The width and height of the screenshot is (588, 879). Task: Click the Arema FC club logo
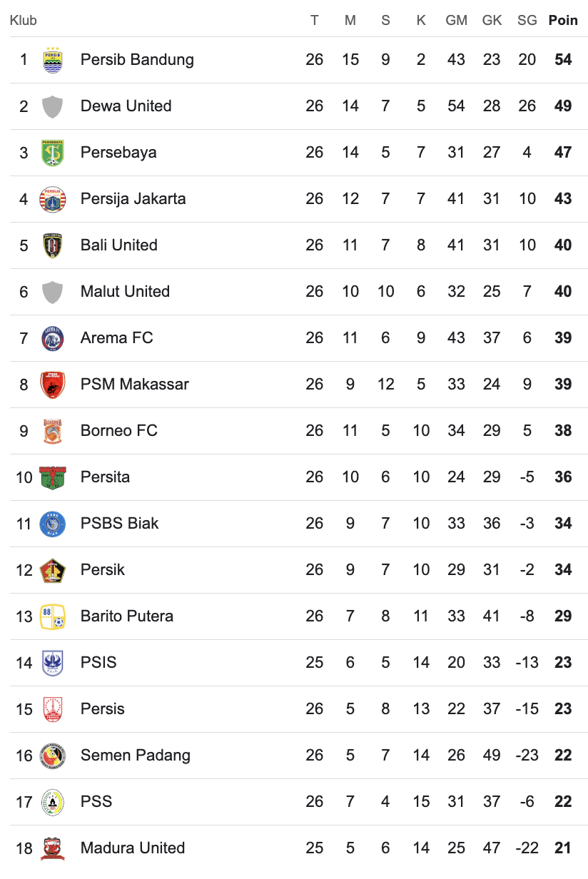coord(53,338)
